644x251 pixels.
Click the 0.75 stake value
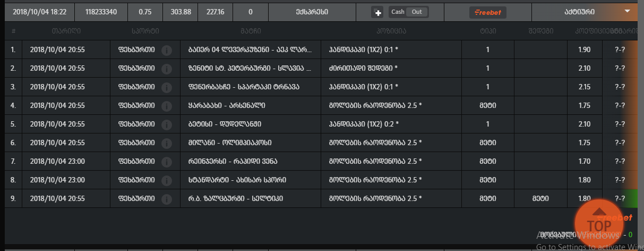[x=144, y=12]
